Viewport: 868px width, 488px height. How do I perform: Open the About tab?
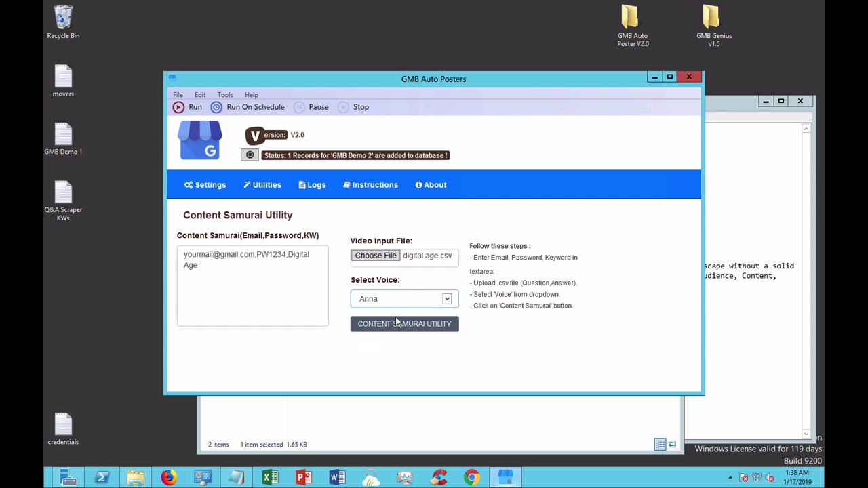point(431,185)
